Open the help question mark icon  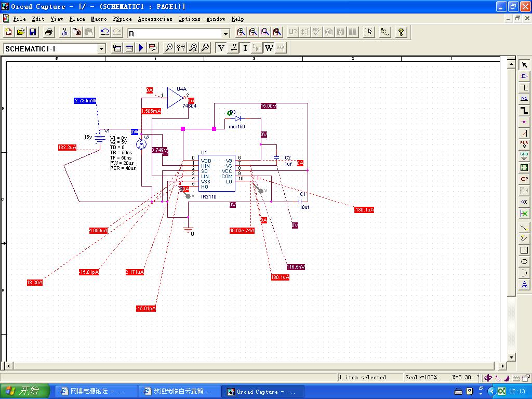401,32
